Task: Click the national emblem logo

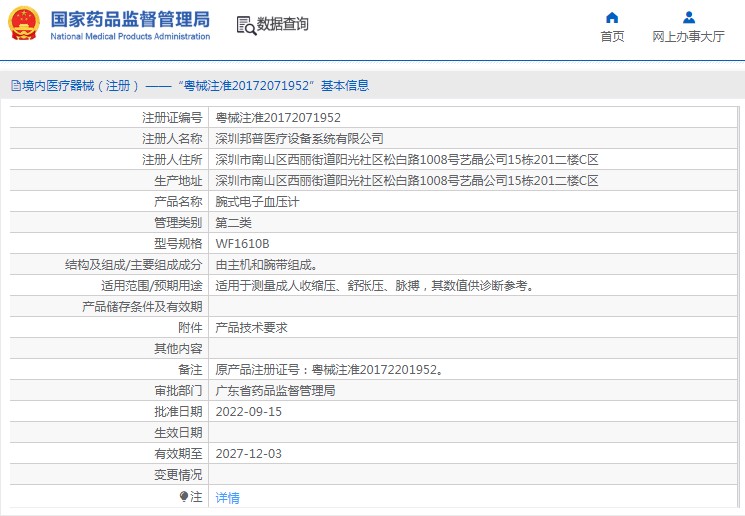Action: pyautogui.click(x=24, y=23)
